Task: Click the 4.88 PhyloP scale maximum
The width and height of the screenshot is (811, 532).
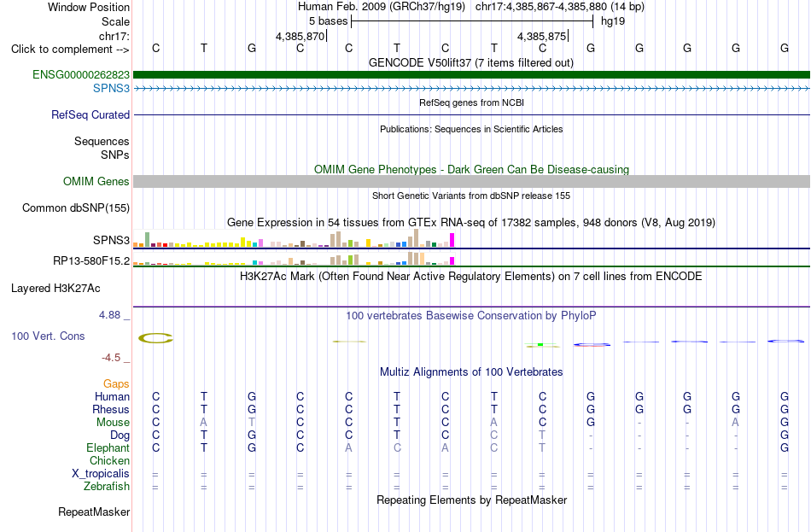Action: tap(109, 314)
